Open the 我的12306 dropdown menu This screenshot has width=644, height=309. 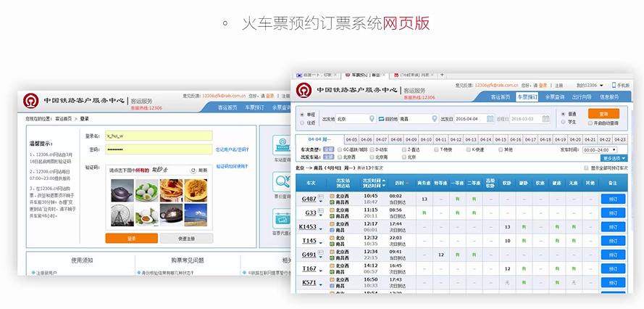click(x=590, y=85)
